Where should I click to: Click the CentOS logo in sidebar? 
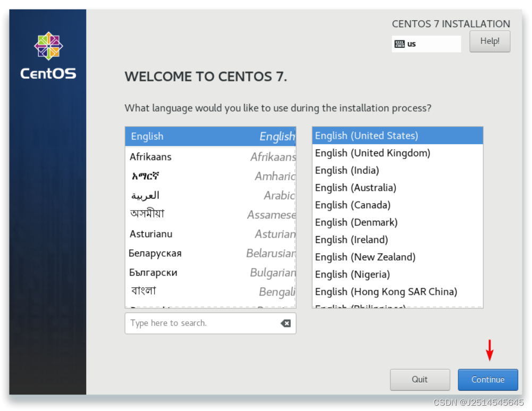48,56
